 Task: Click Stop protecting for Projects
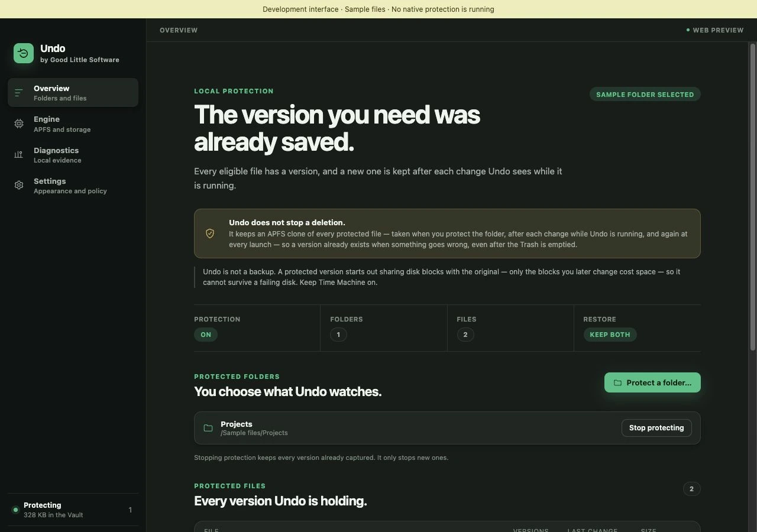coord(656,428)
